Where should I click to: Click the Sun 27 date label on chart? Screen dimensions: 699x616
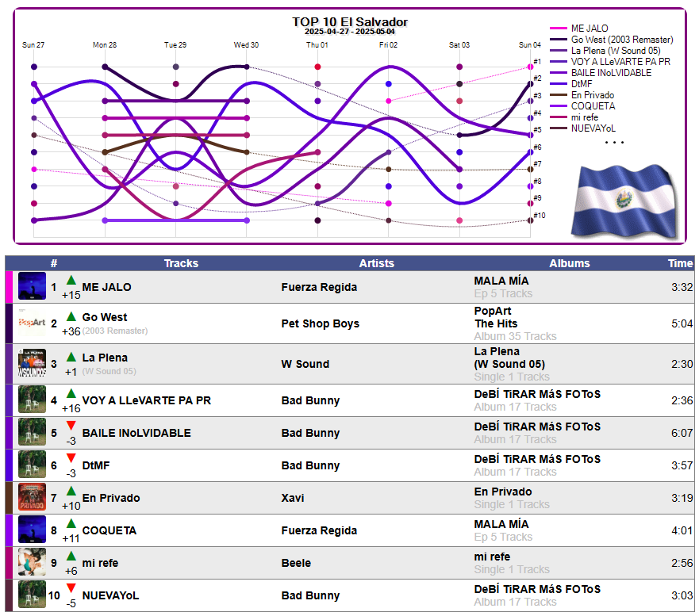(x=33, y=45)
